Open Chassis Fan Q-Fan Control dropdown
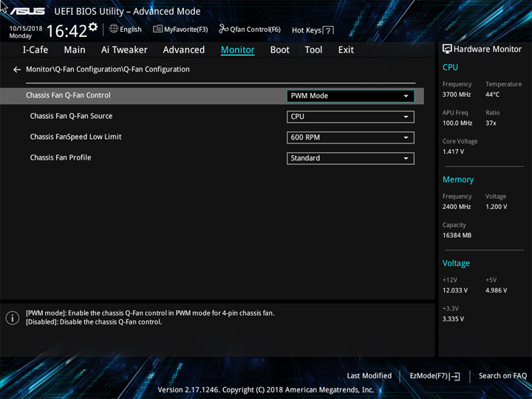The height and width of the screenshot is (399, 532). coord(350,96)
